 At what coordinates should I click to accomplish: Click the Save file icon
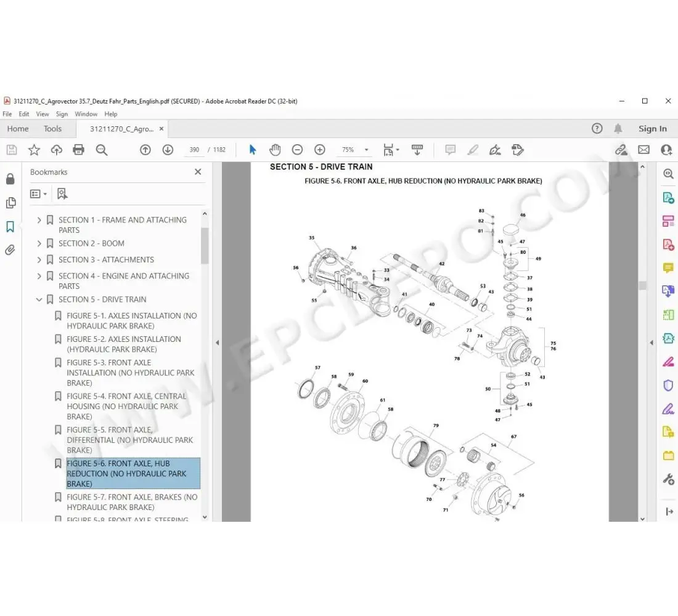tap(12, 150)
